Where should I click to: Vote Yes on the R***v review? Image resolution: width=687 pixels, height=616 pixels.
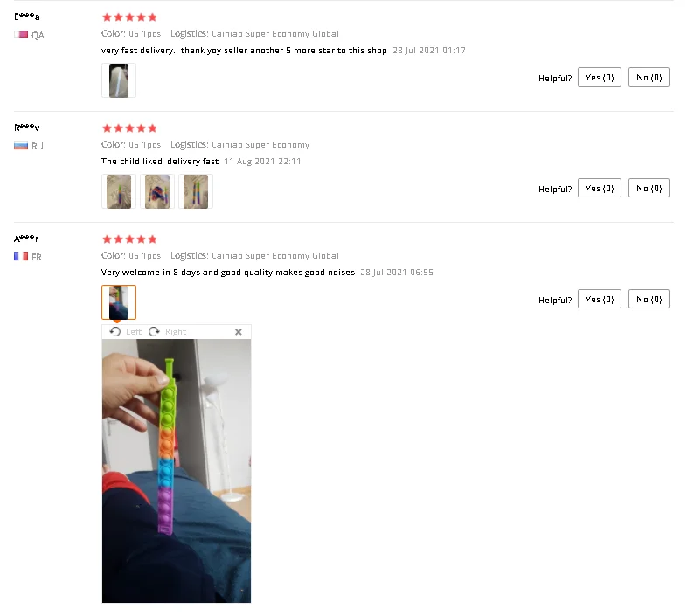[x=600, y=188]
